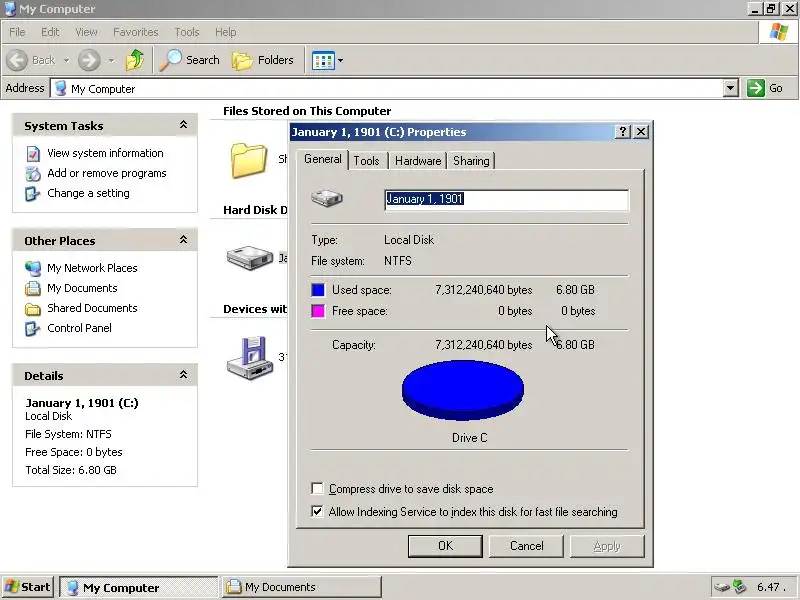Viewport: 800px width, 600px height.
Task: Open the Edit menu
Action: [50, 32]
